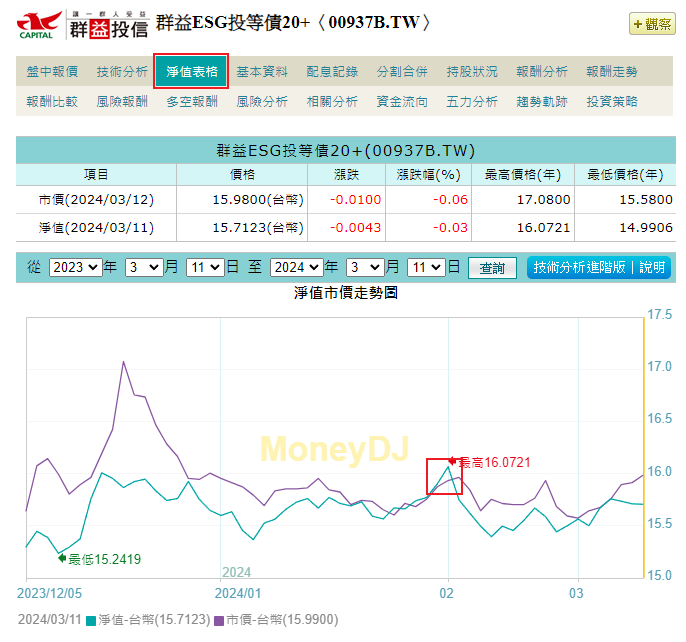Open the end year 2024 dropdown

(x=299, y=268)
